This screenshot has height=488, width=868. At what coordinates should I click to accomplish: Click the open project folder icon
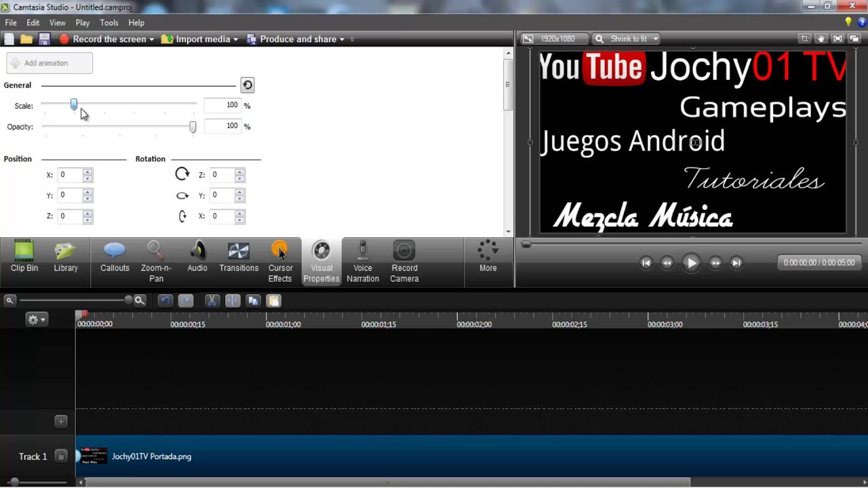point(26,39)
